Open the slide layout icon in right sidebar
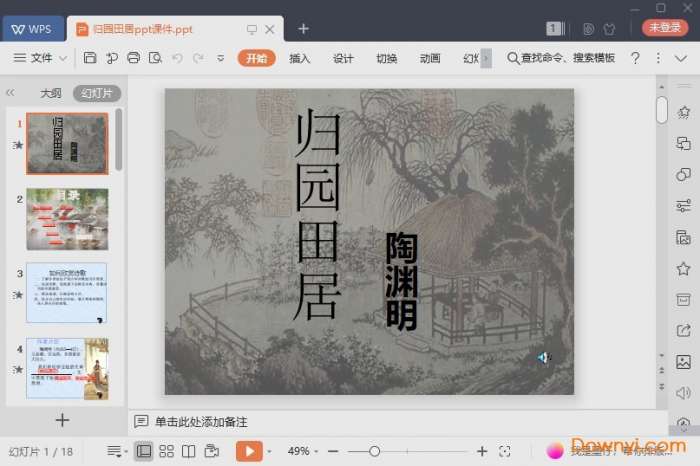 tap(683, 237)
